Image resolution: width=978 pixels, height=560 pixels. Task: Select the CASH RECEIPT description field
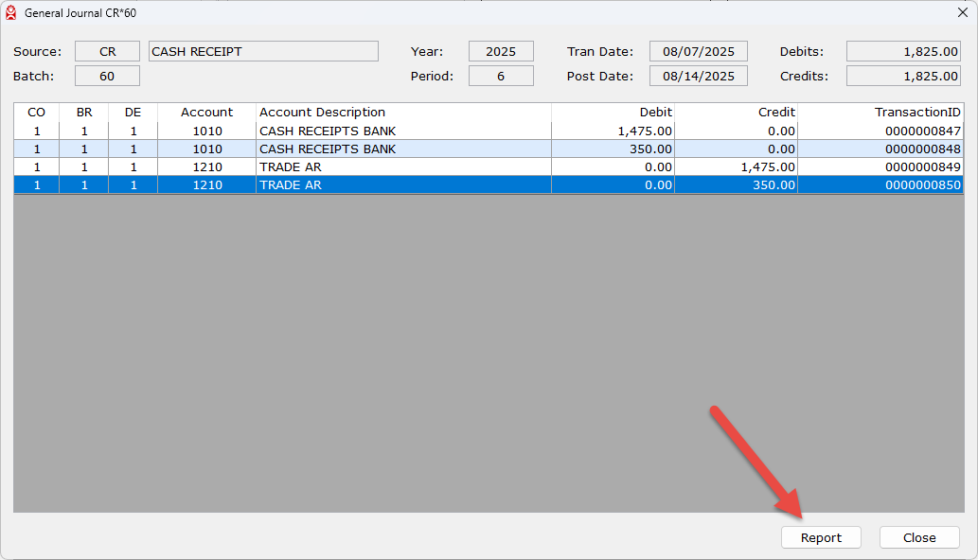(263, 51)
